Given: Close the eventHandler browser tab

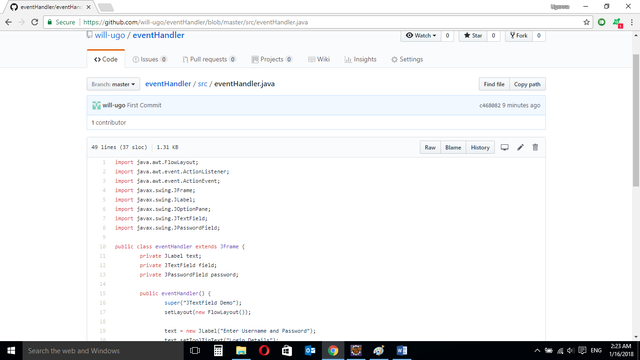Looking at the screenshot, I should pos(89,7).
